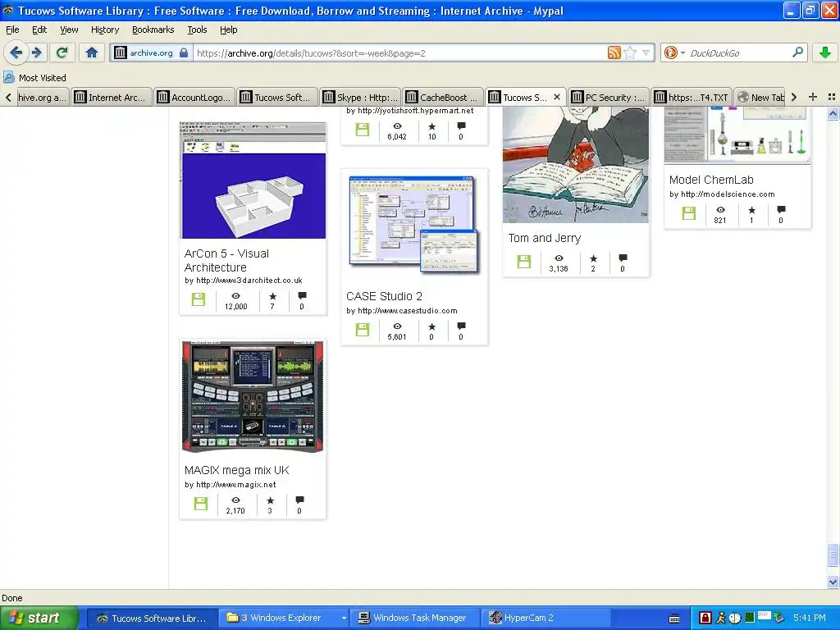Image resolution: width=840 pixels, height=630 pixels.
Task: Click the ArCon 5 views eye icon
Action: tap(235, 295)
